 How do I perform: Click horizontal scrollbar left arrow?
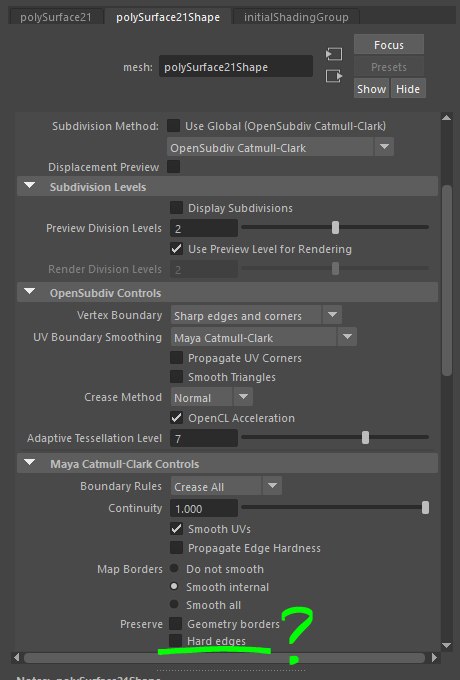pos(16,657)
